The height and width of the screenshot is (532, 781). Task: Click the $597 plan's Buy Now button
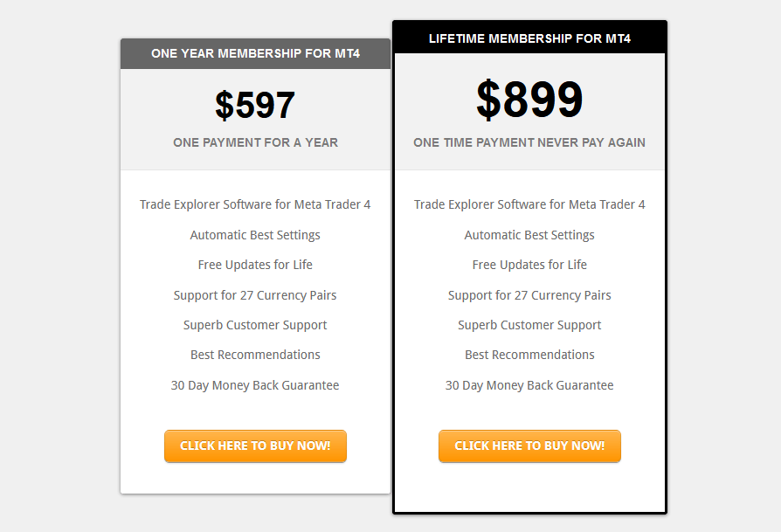255,446
